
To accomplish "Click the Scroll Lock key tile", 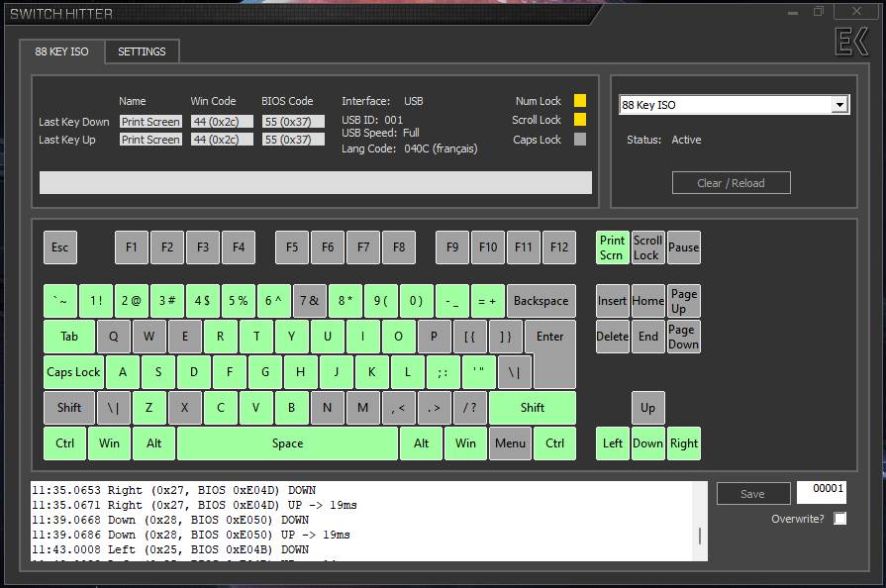I will pyautogui.click(x=647, y=247).
